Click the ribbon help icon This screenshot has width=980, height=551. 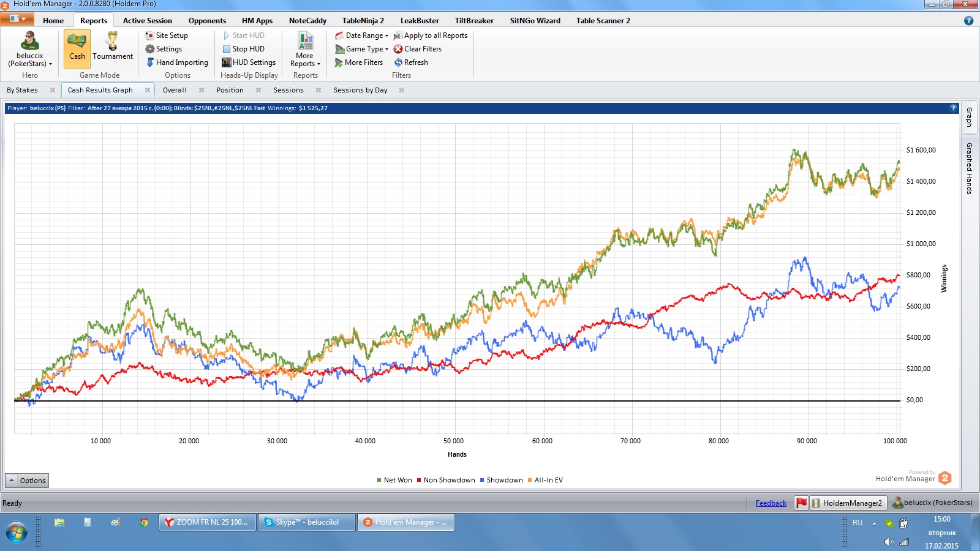pyautogui.click(x=968, y=20)
